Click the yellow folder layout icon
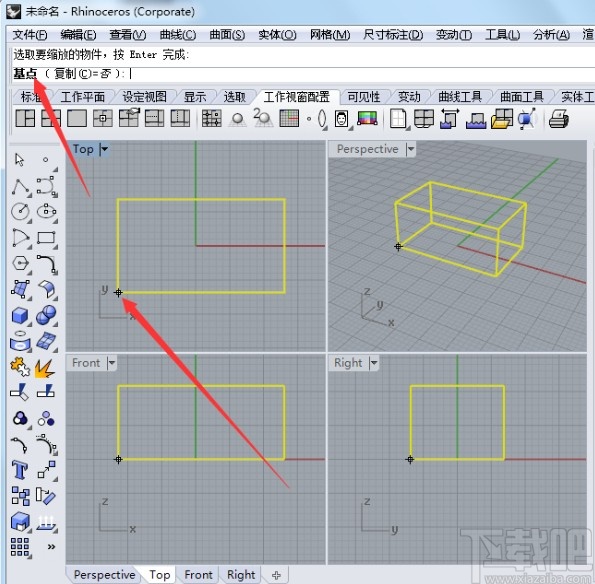This screenshot has width=595, height=584. pos(502,119)
